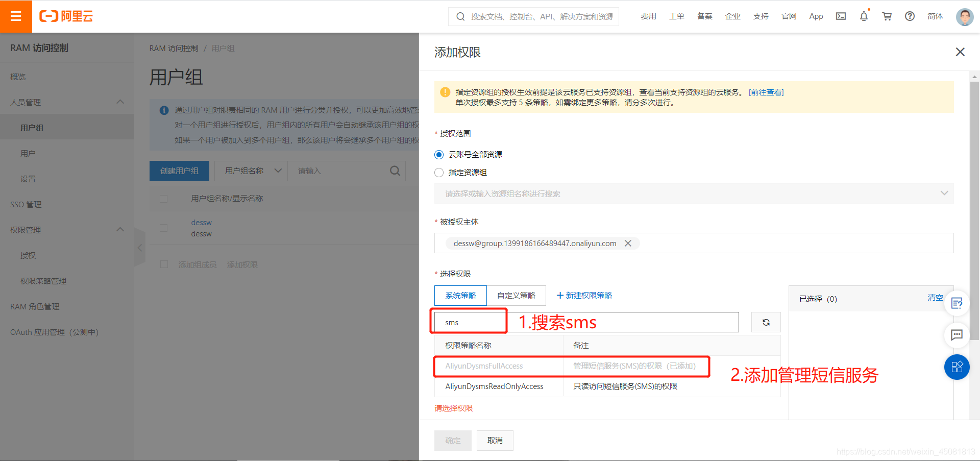Open the Cloud Shell terminal icon

pyautogui.click(x=841, y=16)
